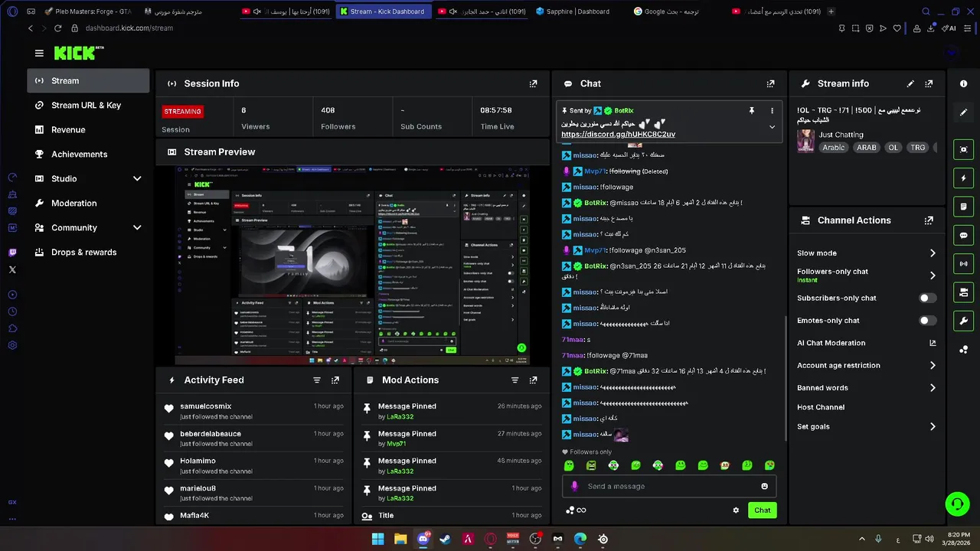Expand the Community submenu chevron
The image size is (980, 551).
[x=137, y=227]
